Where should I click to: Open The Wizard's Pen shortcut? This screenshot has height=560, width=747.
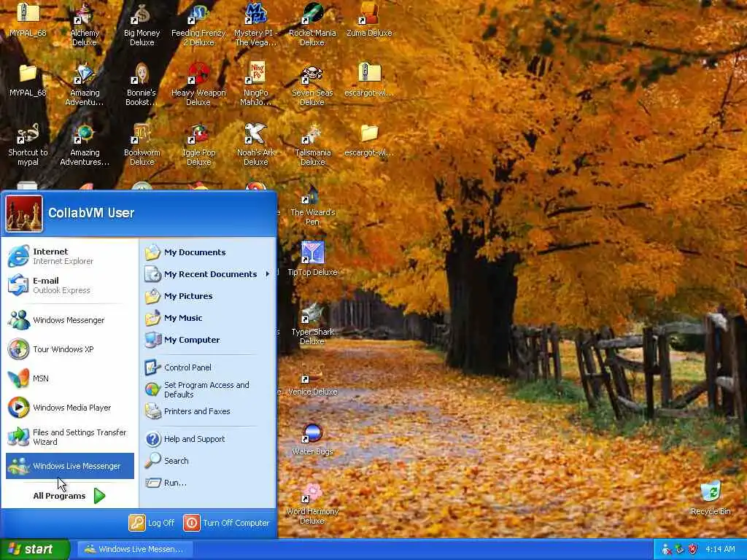pos(312,205)
